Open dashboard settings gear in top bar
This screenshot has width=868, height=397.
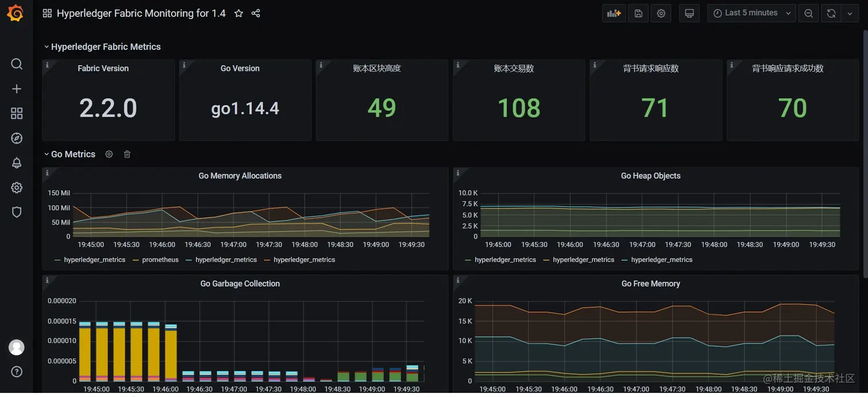pyautogui.click(x=661, y=13)
